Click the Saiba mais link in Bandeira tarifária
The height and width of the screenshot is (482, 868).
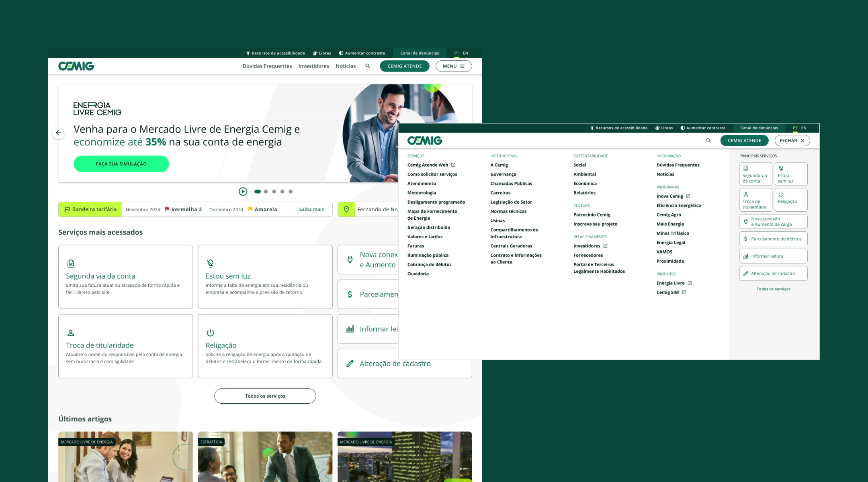(x=311, y=209)
